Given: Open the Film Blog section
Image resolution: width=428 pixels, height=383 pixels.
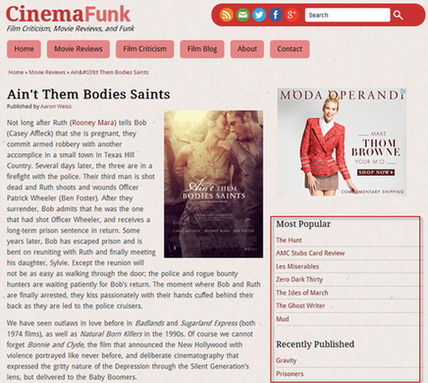Looking at the screenshot, I should pos(202,49).
